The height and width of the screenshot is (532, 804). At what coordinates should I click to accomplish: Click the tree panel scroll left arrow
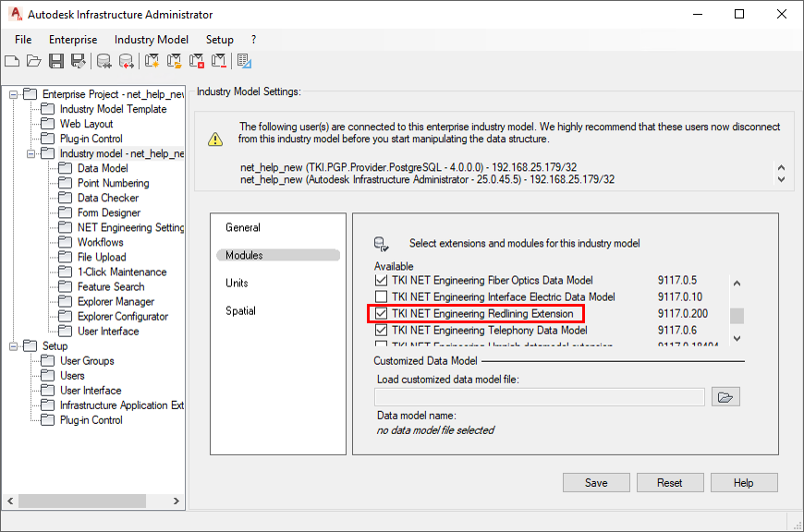click(10, 501)
